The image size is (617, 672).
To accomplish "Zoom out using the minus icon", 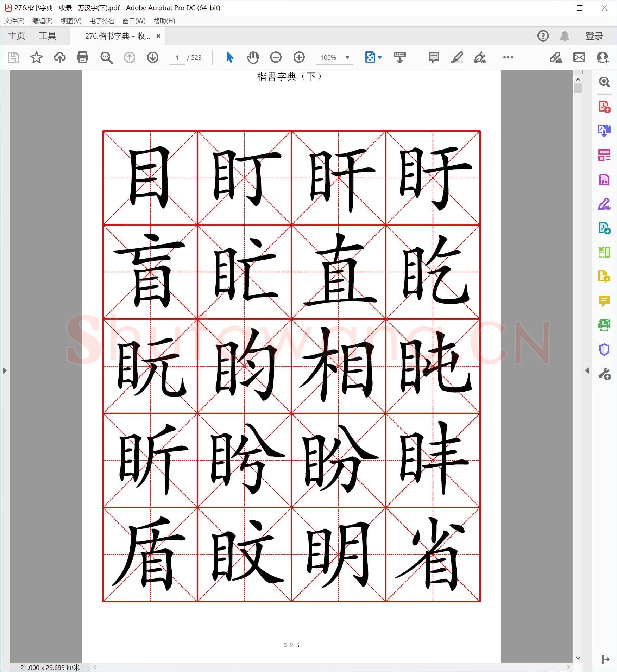I will pyautogui.click(x=276, y=57).
